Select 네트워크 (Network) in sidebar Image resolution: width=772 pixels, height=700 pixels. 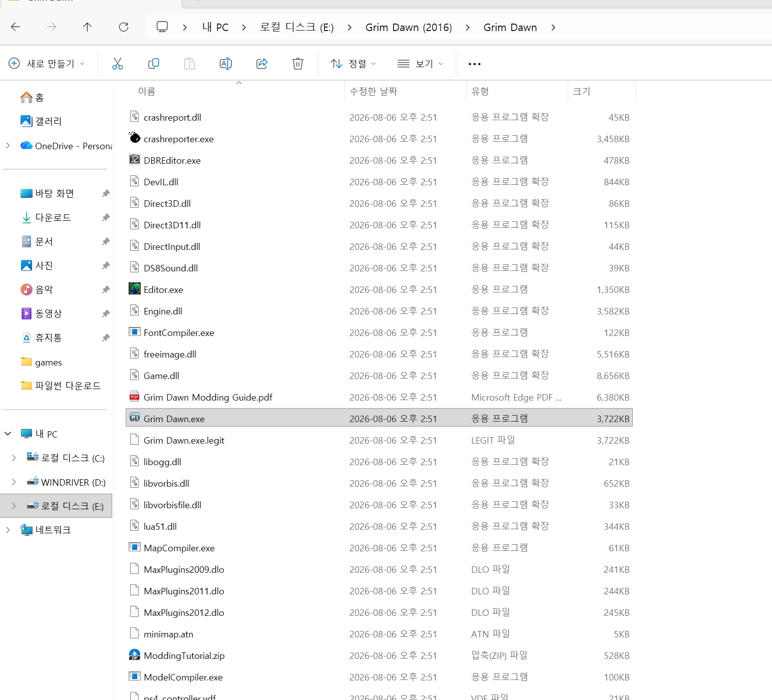tap(46, 530)
